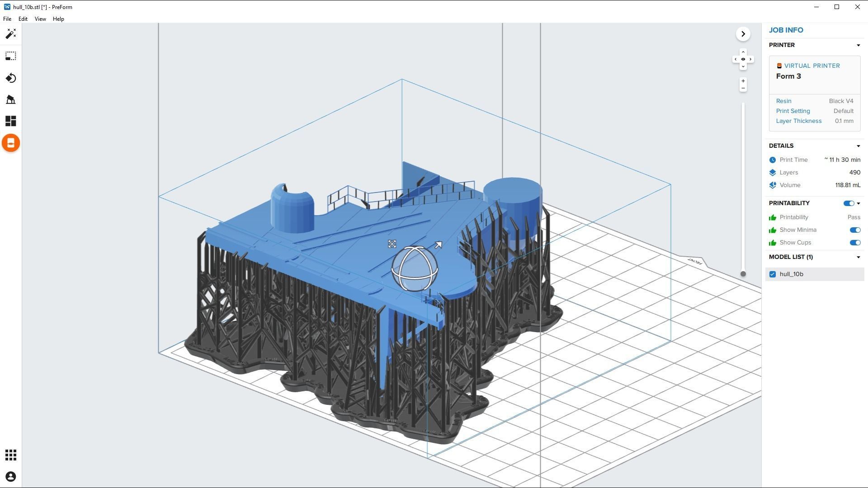Click the 0.1 mm layer thickness value
868x488 pixels.
click(x=844, y=121)
